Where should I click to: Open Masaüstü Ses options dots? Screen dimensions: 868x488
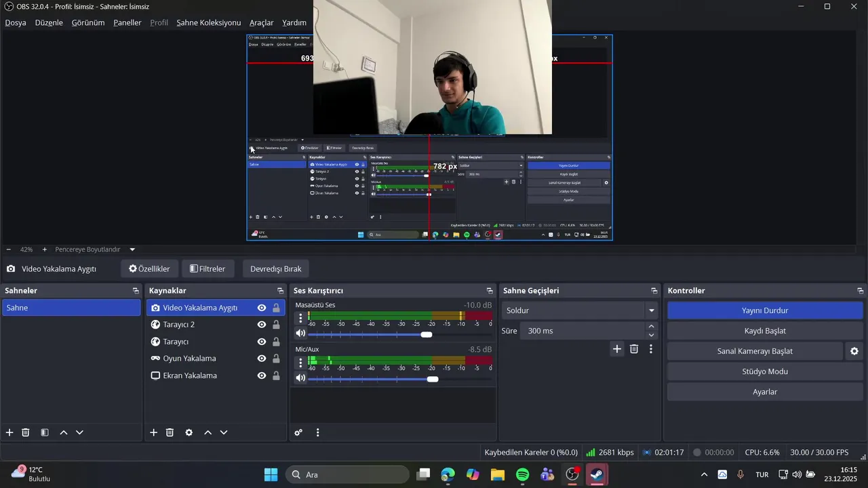pos(300,318)
